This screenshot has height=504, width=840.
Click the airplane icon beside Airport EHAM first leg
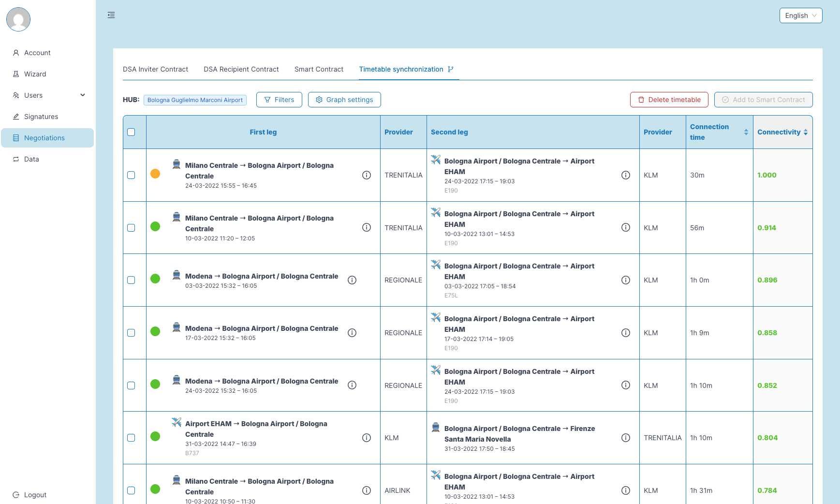coord(177,422)
